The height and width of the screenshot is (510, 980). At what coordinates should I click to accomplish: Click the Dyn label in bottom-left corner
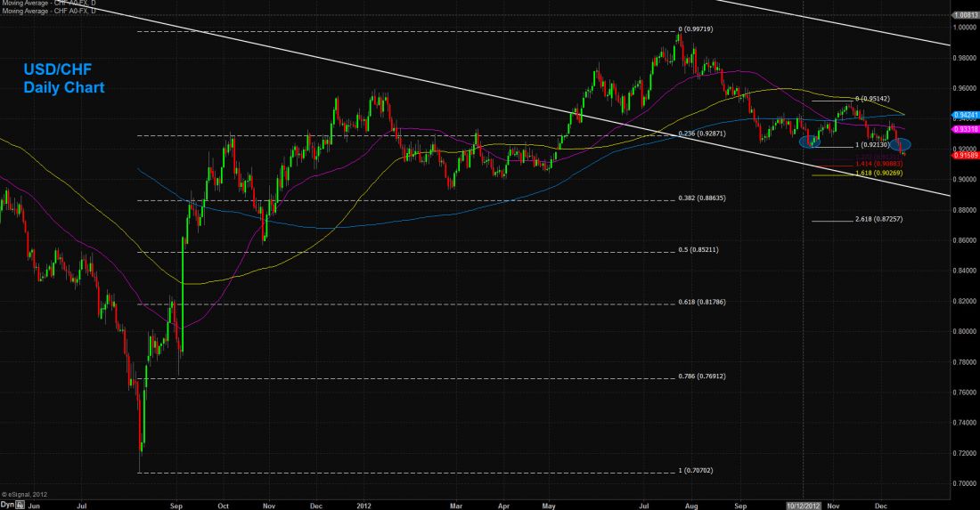pyautogui.click(x=7, y=503)
